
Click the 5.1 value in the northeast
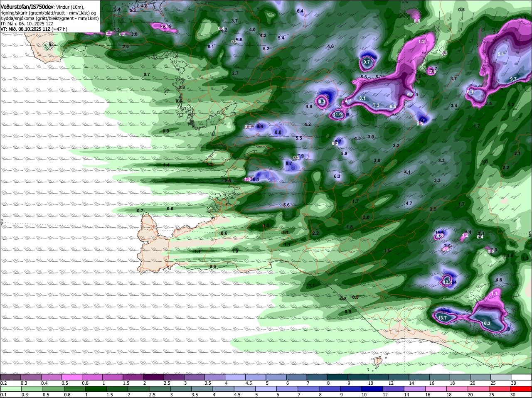501,54
